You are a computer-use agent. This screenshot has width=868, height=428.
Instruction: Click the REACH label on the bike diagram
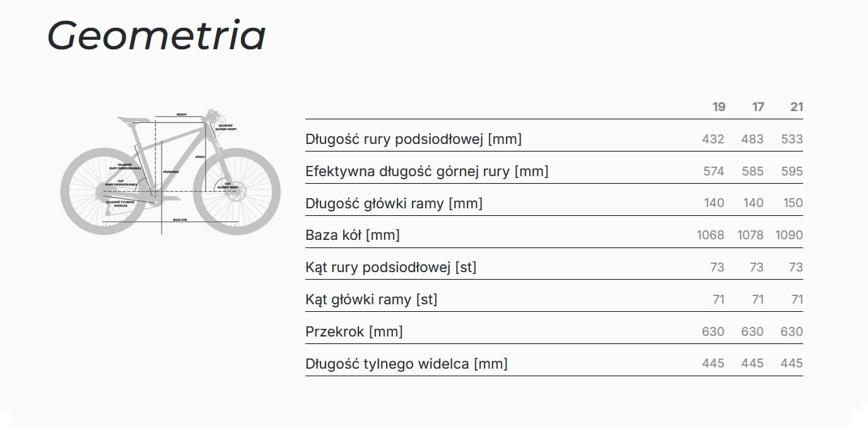(182, 114)
